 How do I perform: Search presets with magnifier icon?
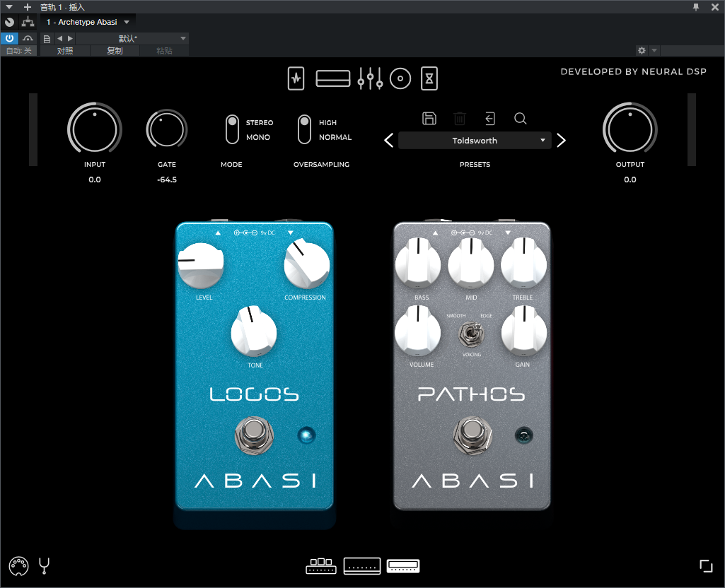[x=521, y=119]
